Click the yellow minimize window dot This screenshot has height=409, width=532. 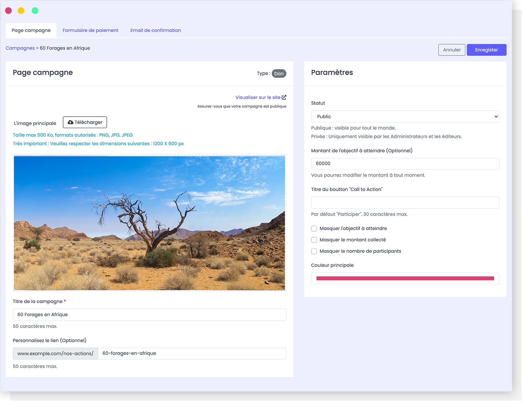(x=21, y=11)
